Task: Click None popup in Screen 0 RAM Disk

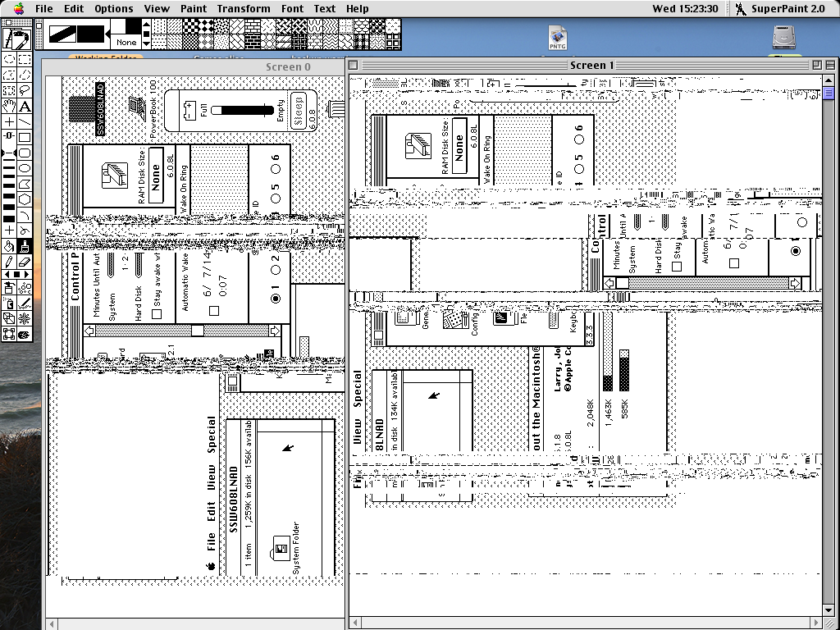Action: 155,176
